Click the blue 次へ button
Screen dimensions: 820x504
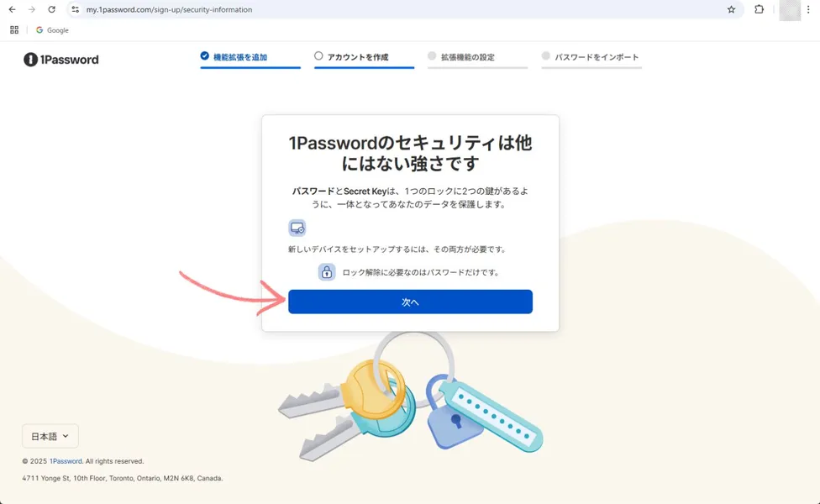410,302
